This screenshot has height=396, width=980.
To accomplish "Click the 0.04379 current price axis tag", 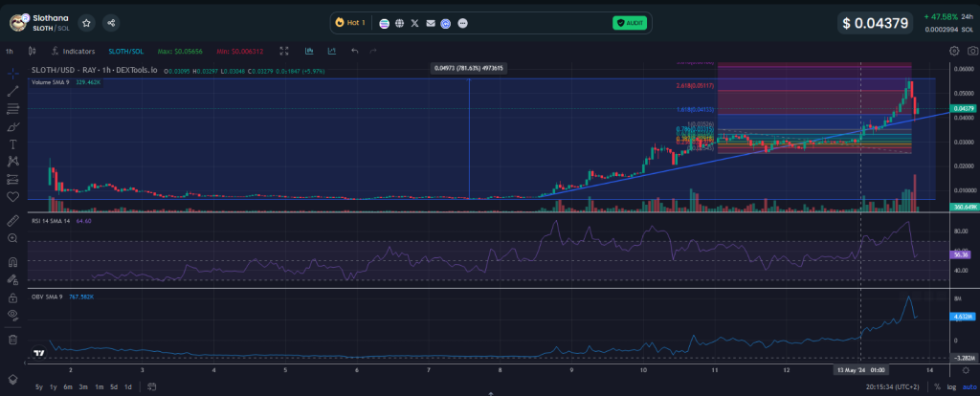I will tap(963, 109).
